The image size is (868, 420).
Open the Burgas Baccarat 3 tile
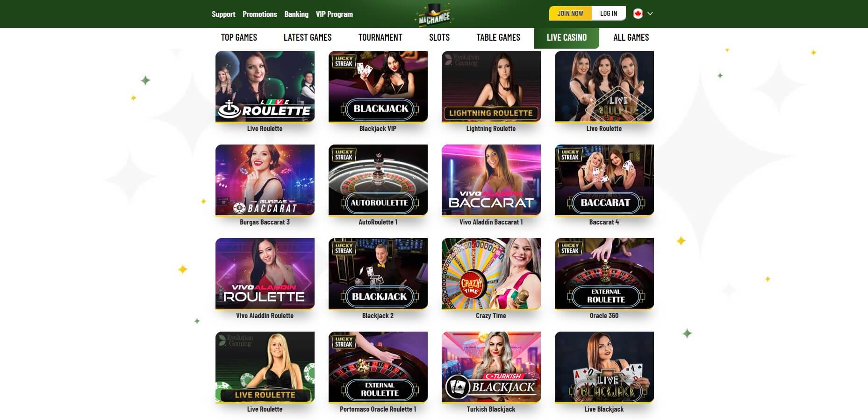coord(265,180)
